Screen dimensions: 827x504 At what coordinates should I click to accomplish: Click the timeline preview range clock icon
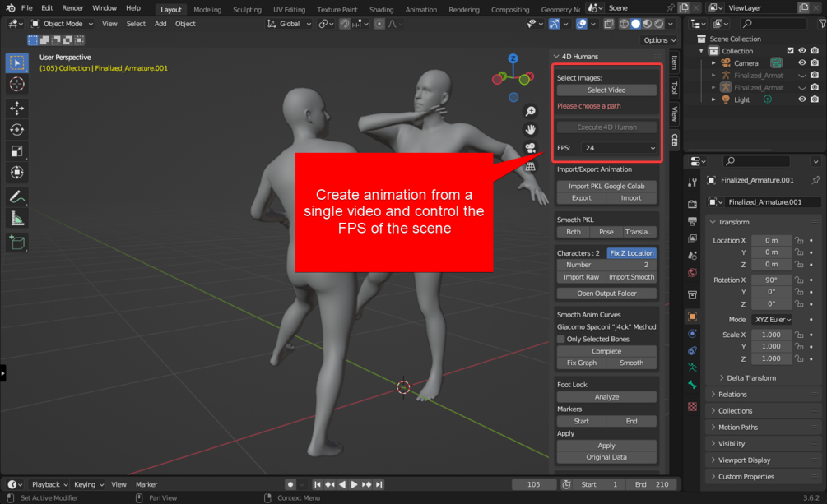pyautogui.click(x=566, y=484)
